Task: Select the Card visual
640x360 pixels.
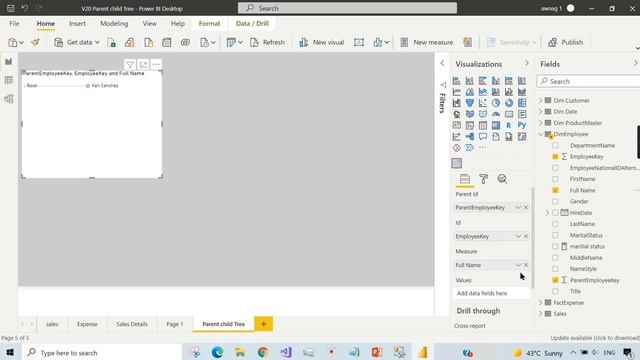Action: (509, 114)
